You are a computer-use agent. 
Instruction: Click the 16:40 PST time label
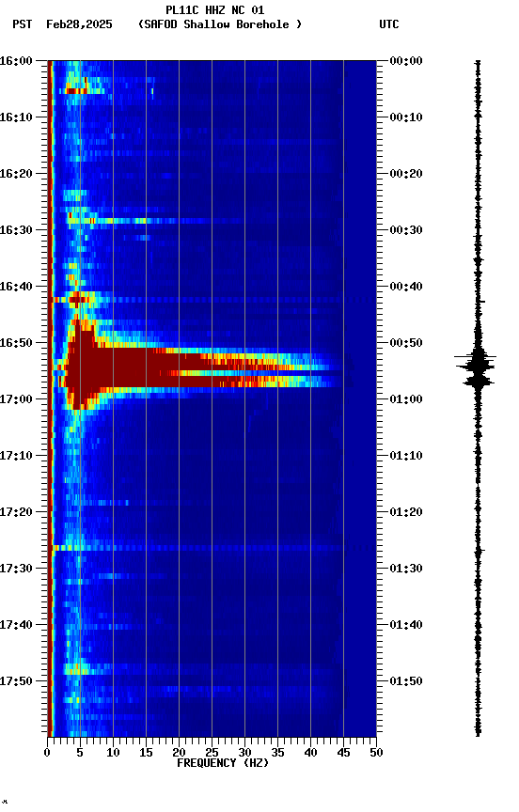(x=16, y=287)
